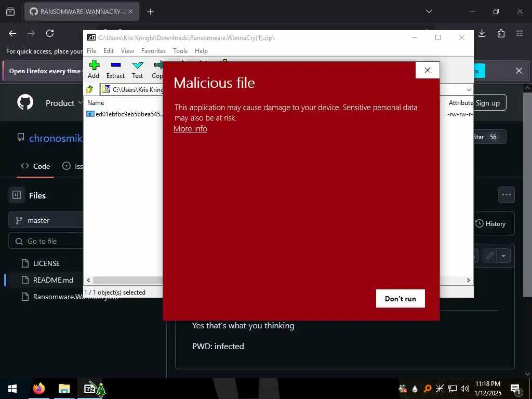Open the GitHub three-dots more options button
Image resolution: width=532 pixels, height=399 pixels.
pos(507,195)
